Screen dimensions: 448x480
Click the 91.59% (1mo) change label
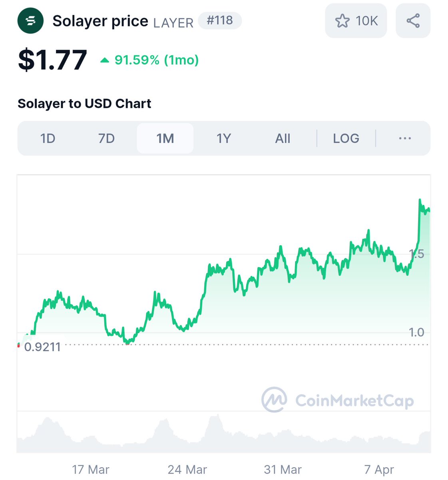coord(157,60)
